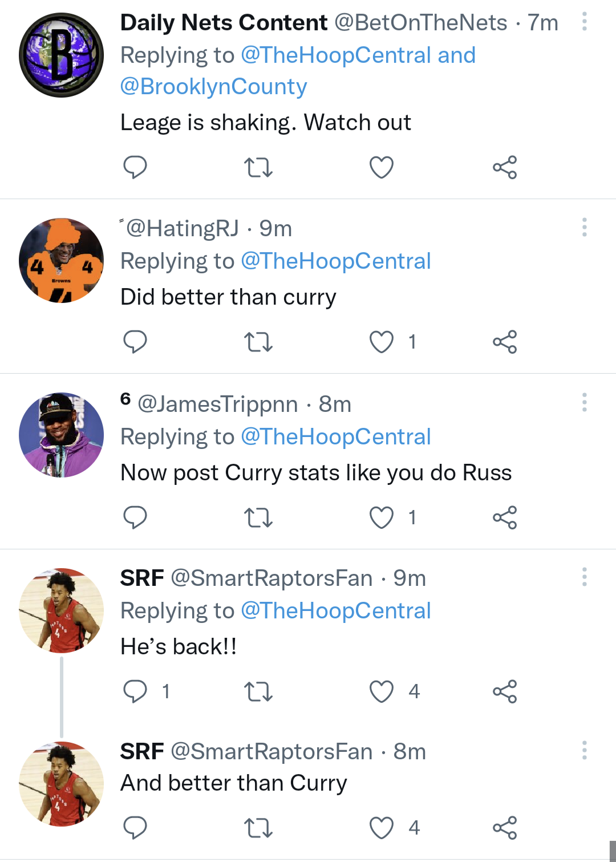616x862 pixels.
Task: Retweet the "Leage is shaking" tweet
Action: tap(258, 167)
